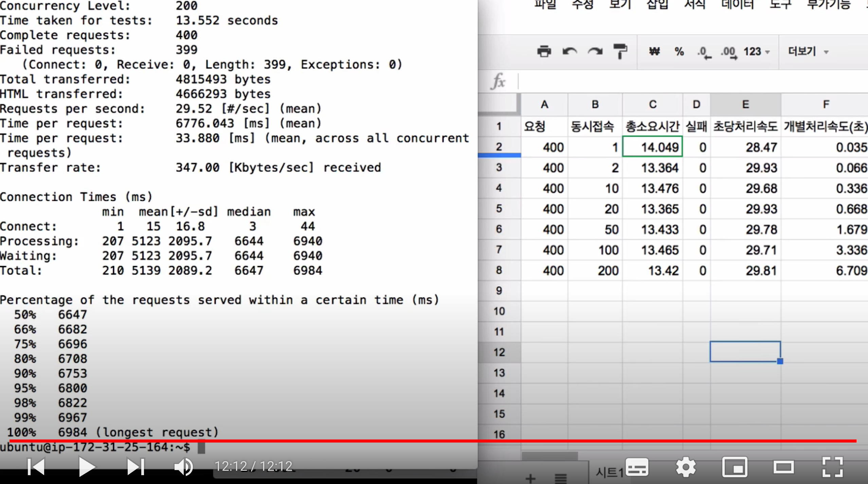This screenshot has width=868, height=484.
Task: Open the 도구 menu
Action: [780, 5]
